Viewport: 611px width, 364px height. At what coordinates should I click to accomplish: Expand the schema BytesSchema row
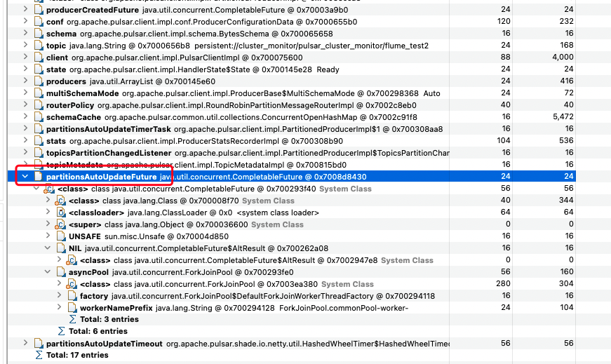[25, 33]
